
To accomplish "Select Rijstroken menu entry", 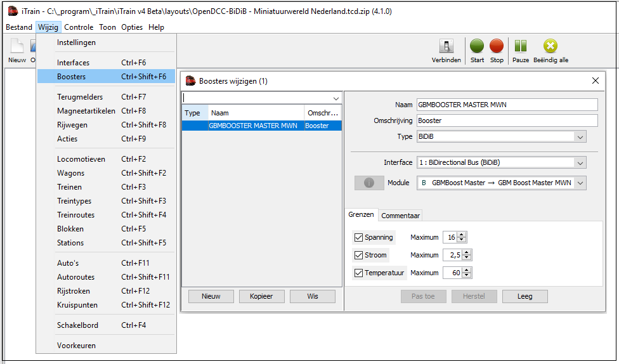I will pos(106,291).
